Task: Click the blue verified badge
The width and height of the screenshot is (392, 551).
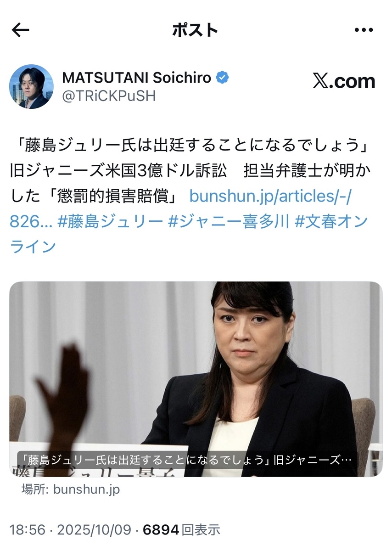Action: tap(223, 78)
